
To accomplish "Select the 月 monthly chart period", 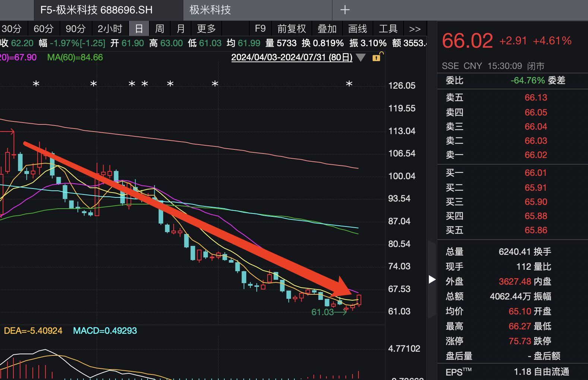I will [181, 29].
